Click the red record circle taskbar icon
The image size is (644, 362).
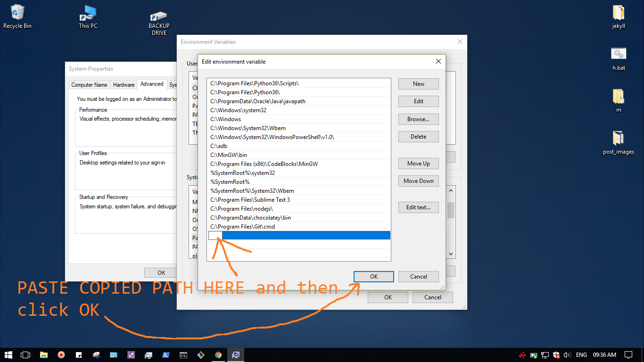[61, 355]
